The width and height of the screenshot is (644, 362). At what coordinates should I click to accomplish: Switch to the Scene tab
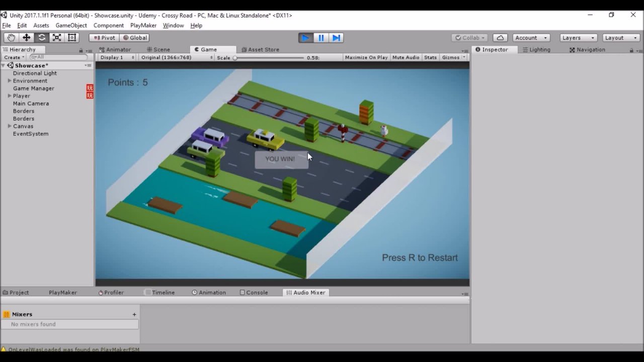pos(158,50)
